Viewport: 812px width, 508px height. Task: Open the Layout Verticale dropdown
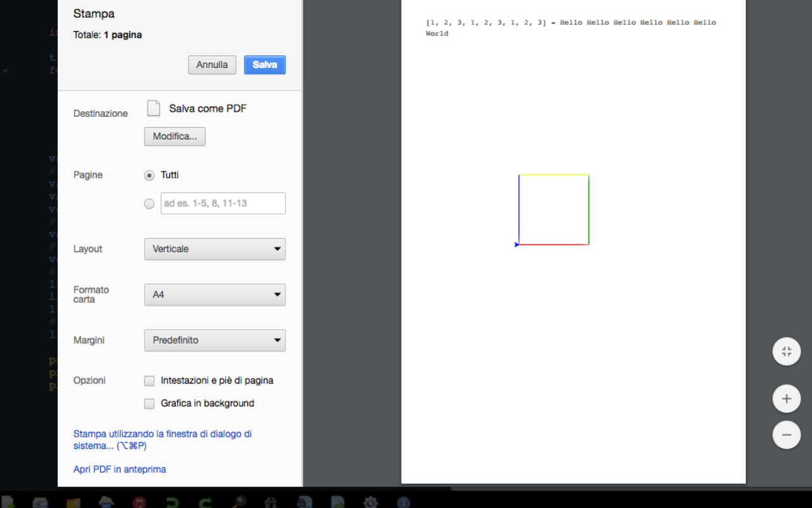[x=215, y=249]
